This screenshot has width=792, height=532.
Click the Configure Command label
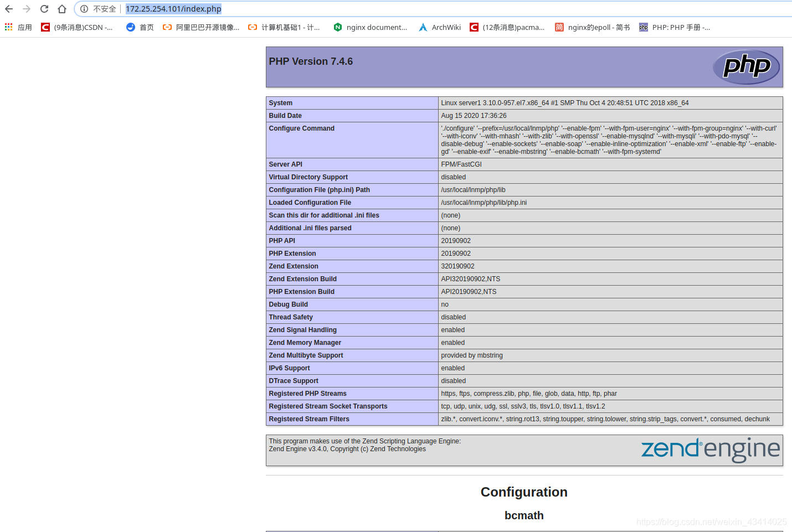pos(301,128)
